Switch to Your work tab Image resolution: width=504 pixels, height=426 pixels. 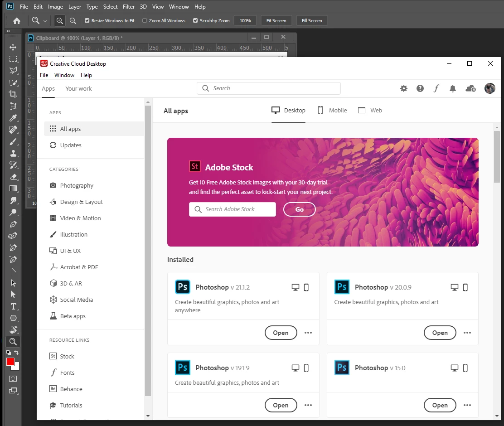(x=78, y=89)
